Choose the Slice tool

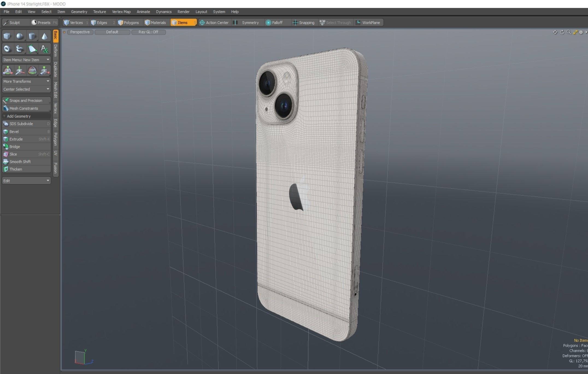27,154
